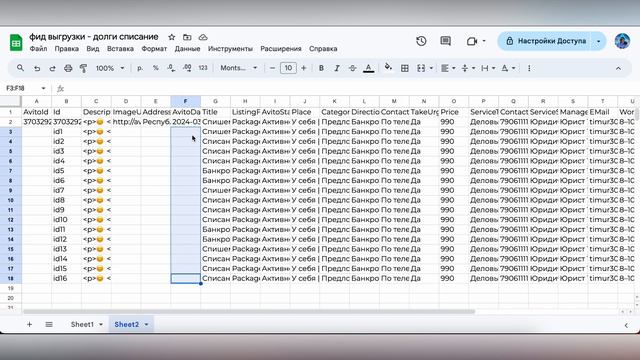Screen dimensions: 640x360
Task: Open the Данные menu
Action: coord(187,49)
